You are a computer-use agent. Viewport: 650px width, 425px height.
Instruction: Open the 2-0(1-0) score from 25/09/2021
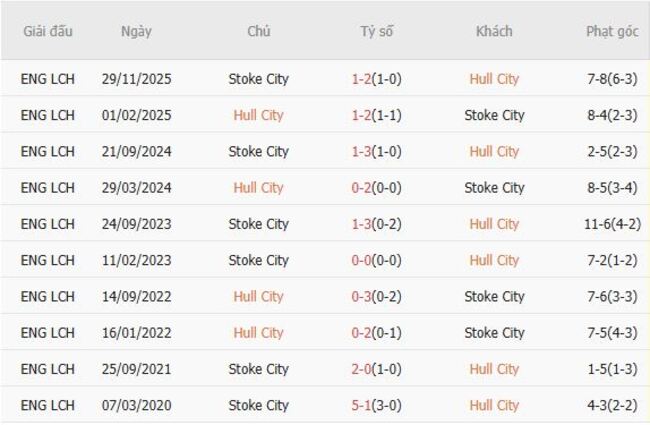pyautogui.click(x=377, y=369)
